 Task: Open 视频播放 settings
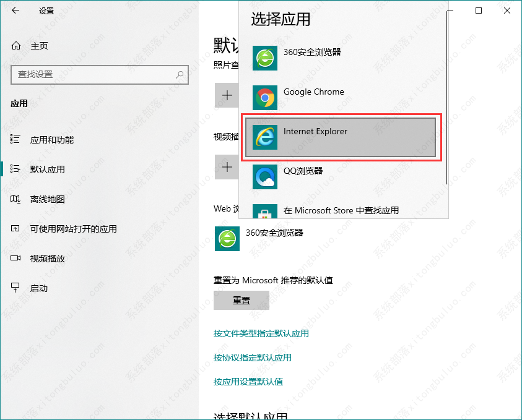48,259
